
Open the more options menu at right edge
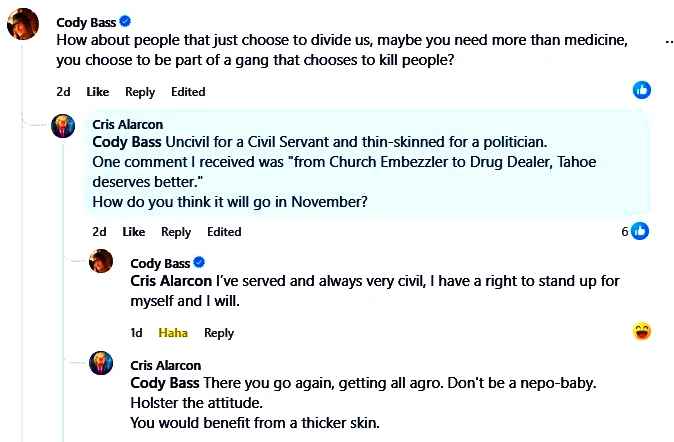668,42
